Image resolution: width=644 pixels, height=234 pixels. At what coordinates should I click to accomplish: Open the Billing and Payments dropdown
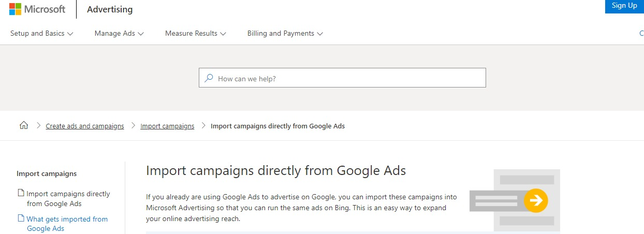(x=285, y=34)
